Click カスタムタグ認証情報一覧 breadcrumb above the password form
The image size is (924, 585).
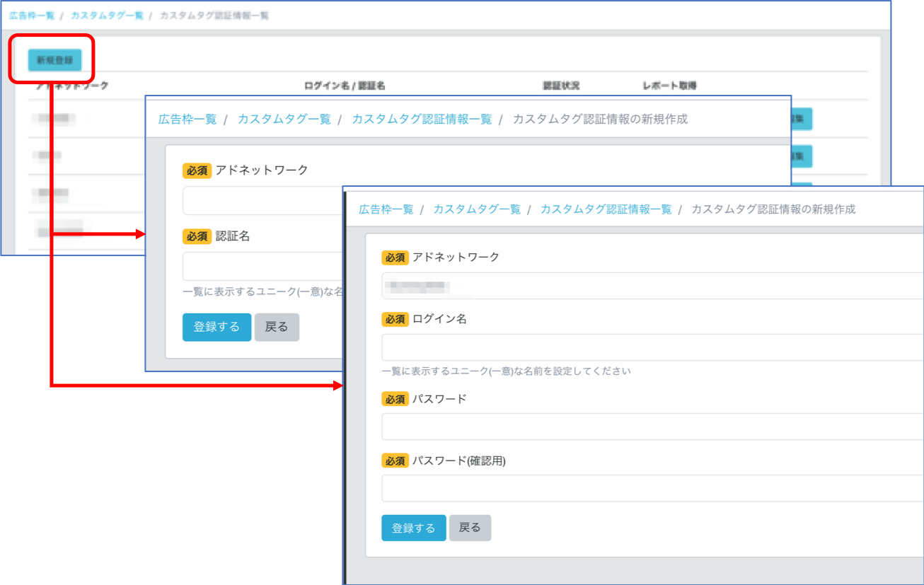point(606,209)
